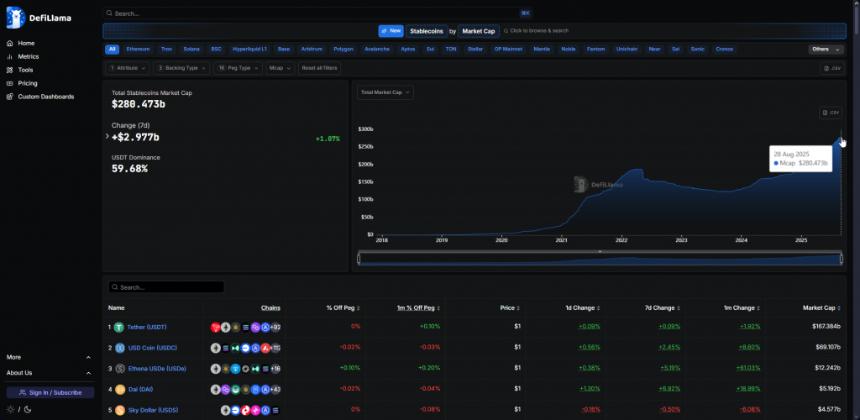Click the Stablecoins category button
860x420 pixels.
pos(427,31)
